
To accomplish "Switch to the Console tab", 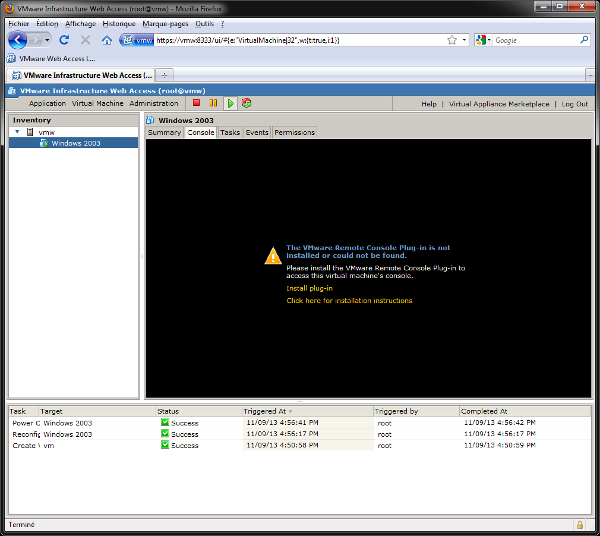I will pyautogui.click(x=201, y=132).
